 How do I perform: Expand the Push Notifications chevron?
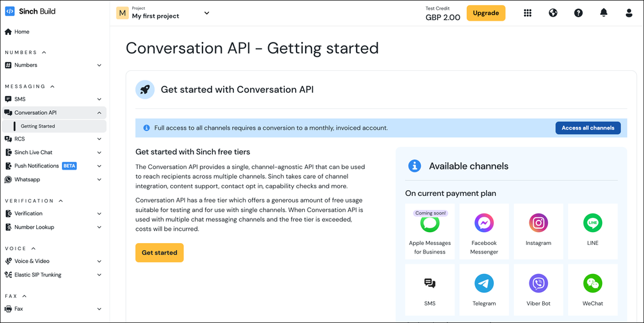coord(99,166)
